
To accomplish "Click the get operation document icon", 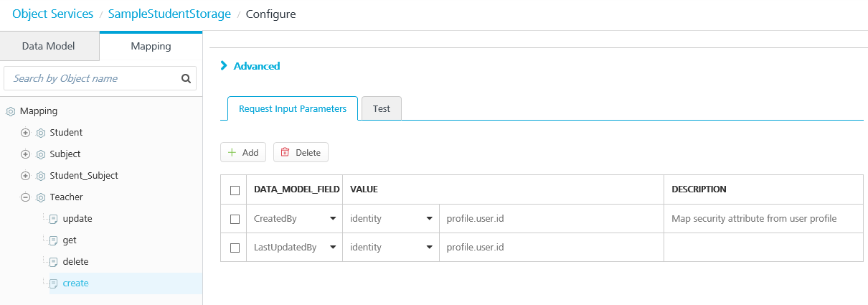I will [x=53, y=240].
